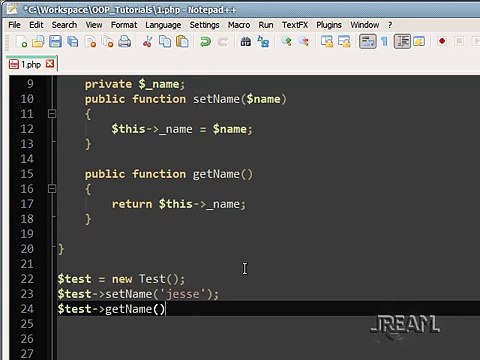Open the Run menu
Screen dimensions: 480x360
tap(266, 25)
